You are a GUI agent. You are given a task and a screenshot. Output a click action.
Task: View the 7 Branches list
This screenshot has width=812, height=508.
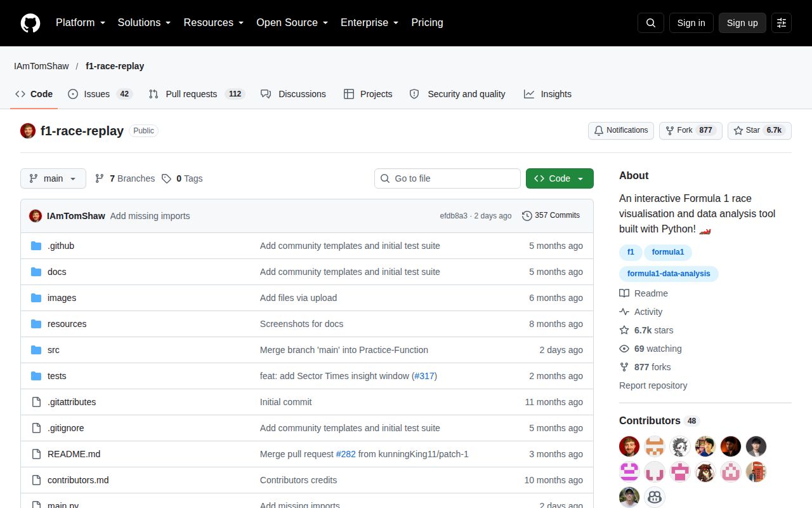[125, 178]
